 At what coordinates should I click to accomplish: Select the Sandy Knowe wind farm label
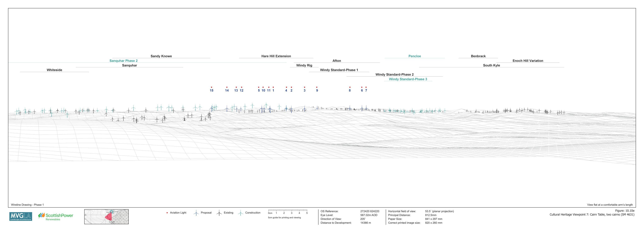point(161,56)
